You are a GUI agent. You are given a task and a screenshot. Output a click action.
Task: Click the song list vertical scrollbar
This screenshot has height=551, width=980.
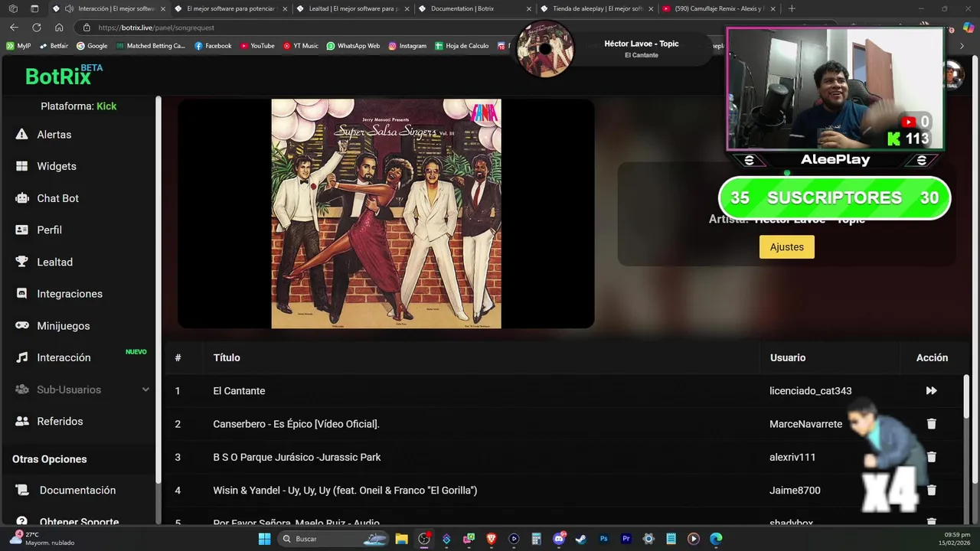click(966, 396)
